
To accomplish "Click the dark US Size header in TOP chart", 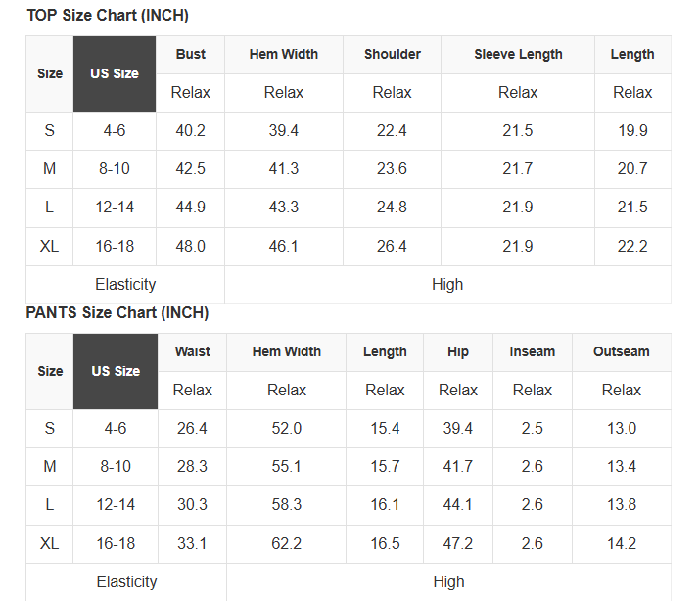I will coord(115,73).
